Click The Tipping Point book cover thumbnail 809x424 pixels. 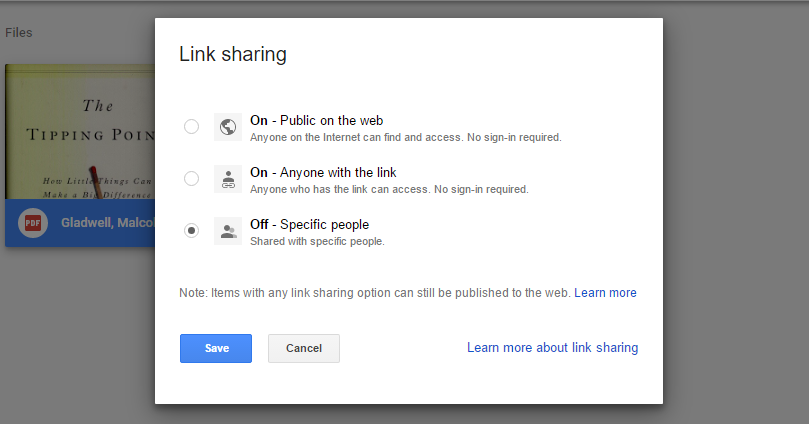coord(80,132)
